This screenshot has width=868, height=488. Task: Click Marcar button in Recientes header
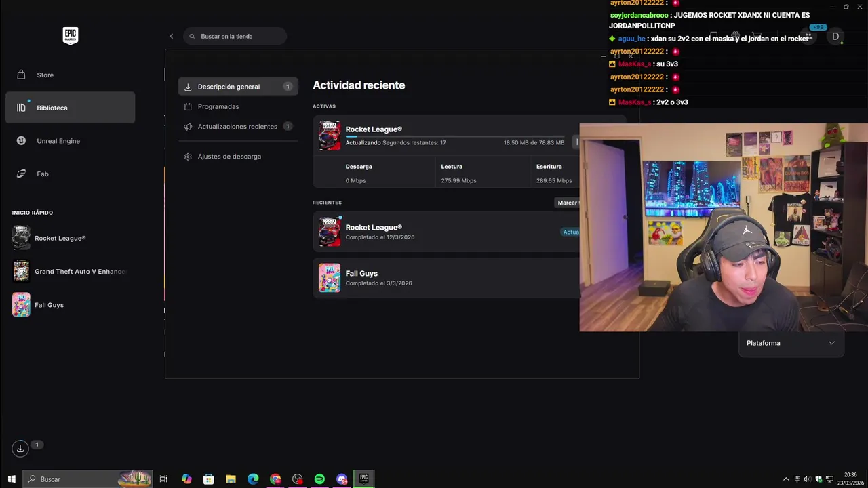click(567, 203)
